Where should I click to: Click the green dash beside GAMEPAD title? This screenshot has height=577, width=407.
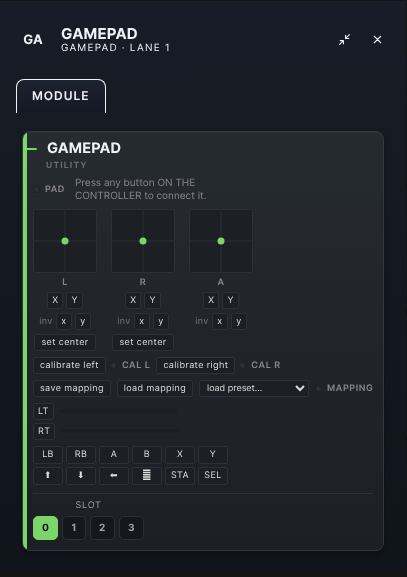[x=32, y=149]
